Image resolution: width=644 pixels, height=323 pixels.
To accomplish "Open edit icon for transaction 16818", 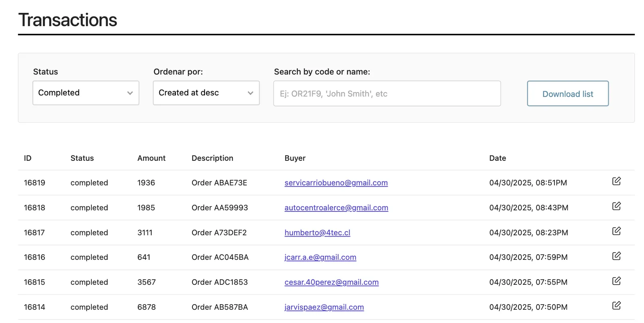I will pos(616,206).
